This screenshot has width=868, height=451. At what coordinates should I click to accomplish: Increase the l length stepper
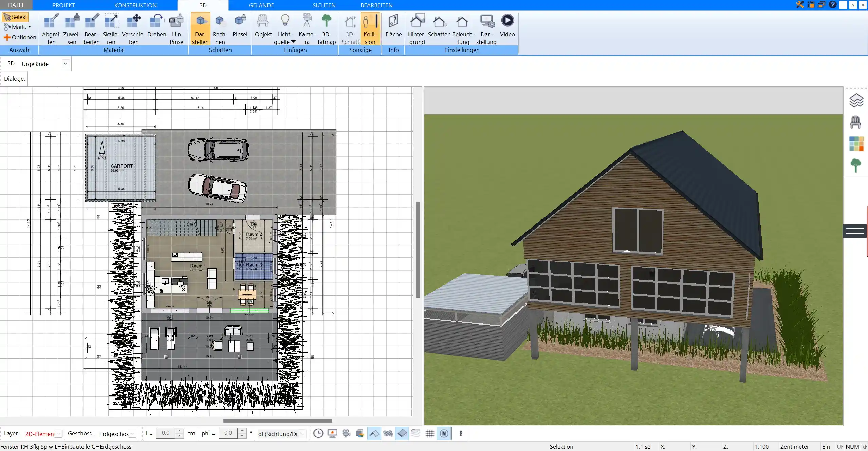[x=180, y=431]
